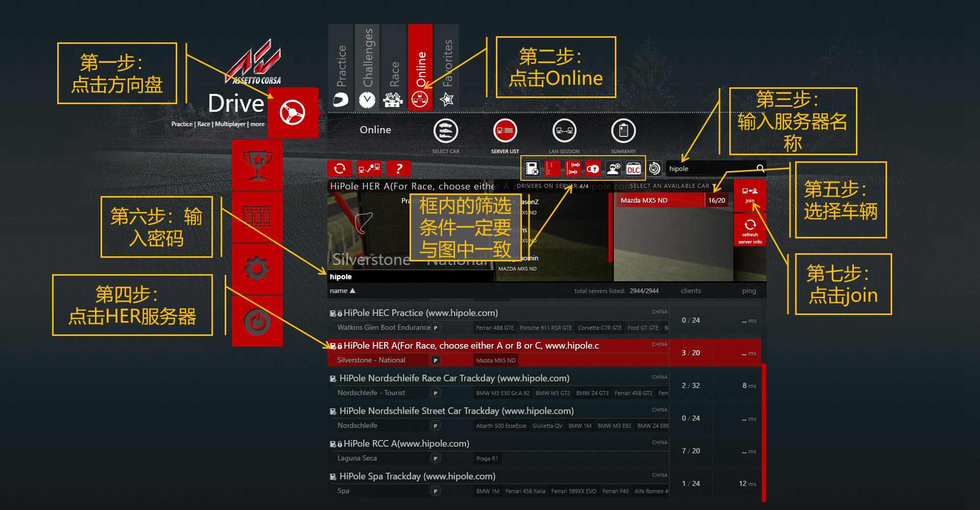The height and width of the screenshot is (510, 980).
Task: Click the BMW M3 E30 Gr.A 92 car tag
Action: tap(503, 393)
